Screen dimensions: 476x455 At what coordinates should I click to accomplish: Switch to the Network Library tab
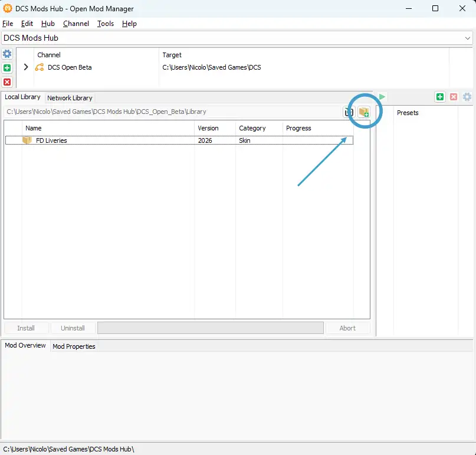[x=70, y=98]
